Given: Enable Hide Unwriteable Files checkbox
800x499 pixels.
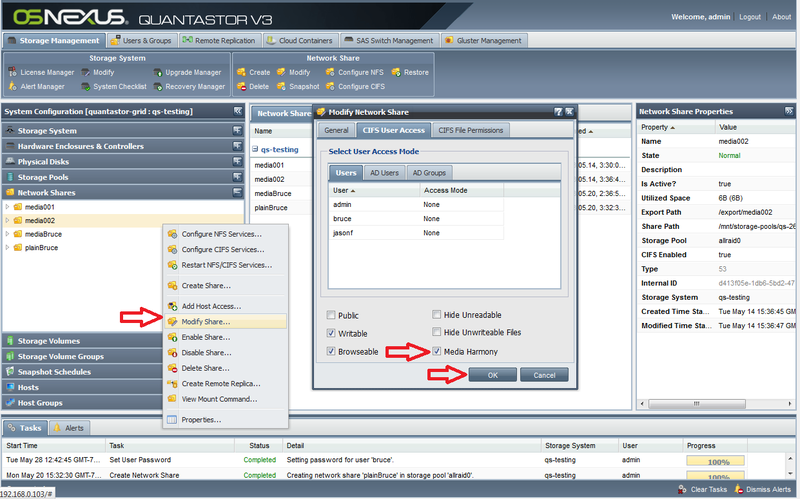Looking at the screenshot, I should (x=436, y=332).
